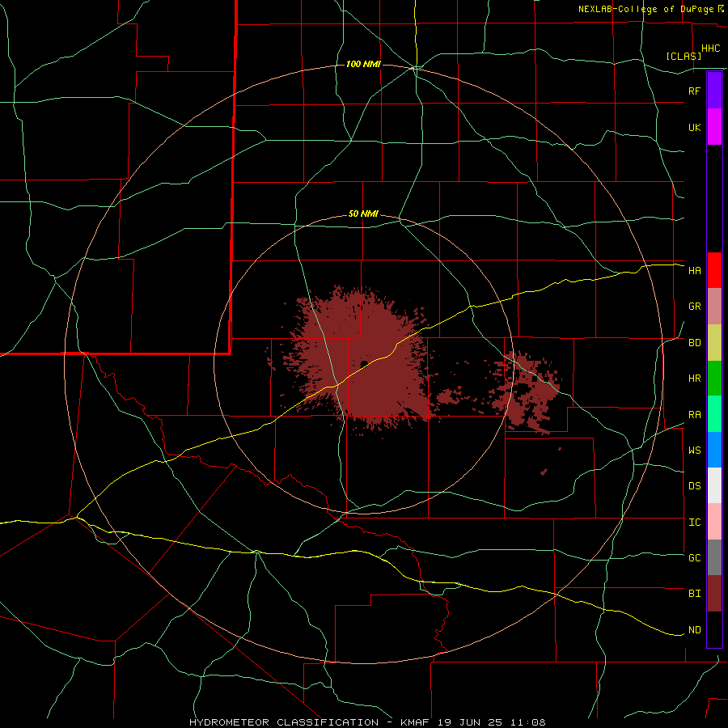This screenshot has width=728, height=728.
Task: Click the DS legend label
Action: [x=694, y=486]
